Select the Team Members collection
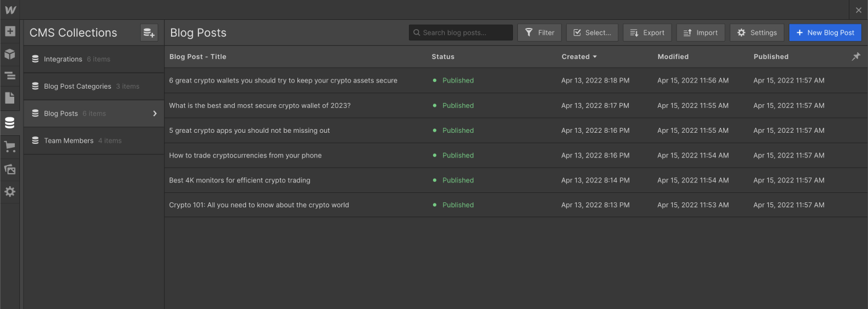 [x=69, y=141]
